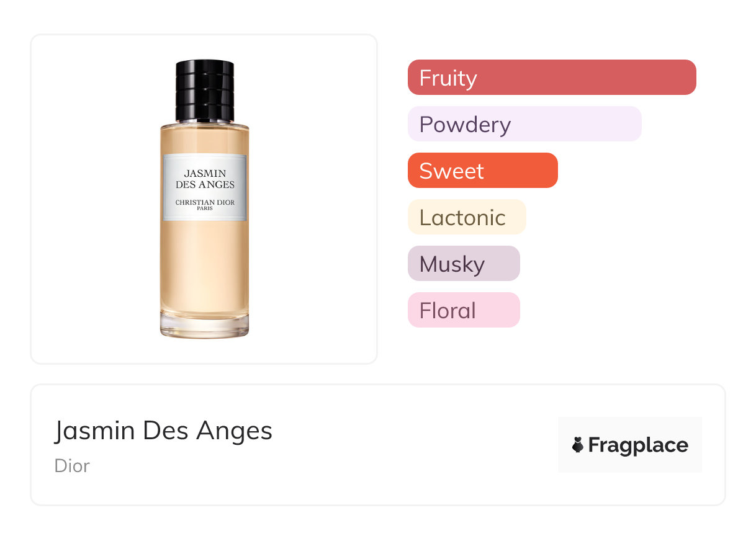The image size is (756, 536).
Task: Click the Fragplace logo icon
Action: (578, 445)
